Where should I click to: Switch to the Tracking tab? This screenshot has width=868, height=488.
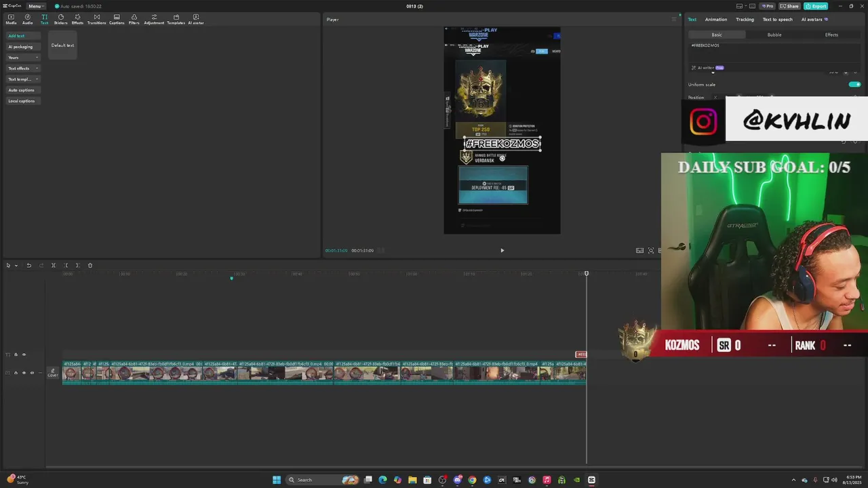click(745, 19)
